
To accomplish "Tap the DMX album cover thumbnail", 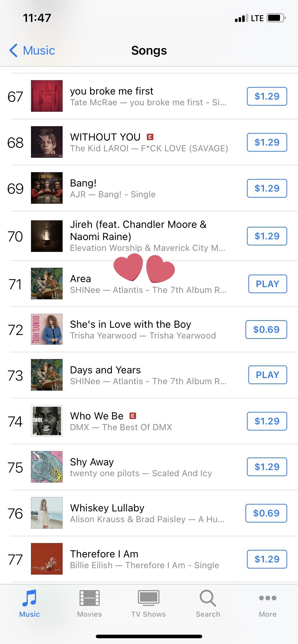I will [47, 421].
